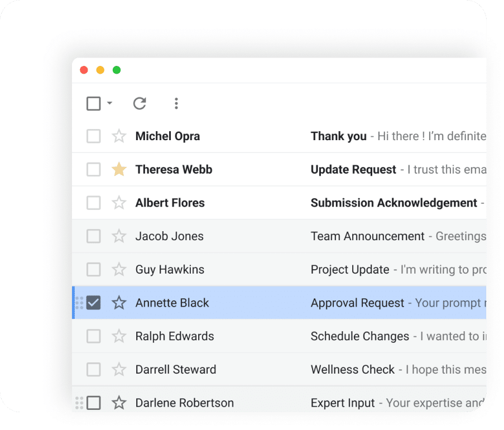This screenshot has height=430, width=504.
Task: Check Theresa Webb's email checkbox
Action: pyautogui.click(x=93, y=169)
